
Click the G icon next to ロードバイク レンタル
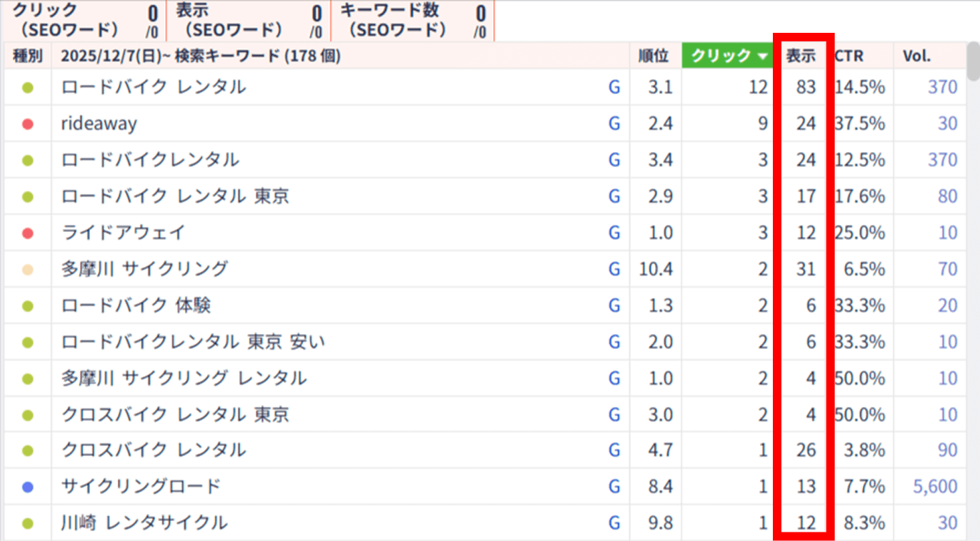(614, 87)
